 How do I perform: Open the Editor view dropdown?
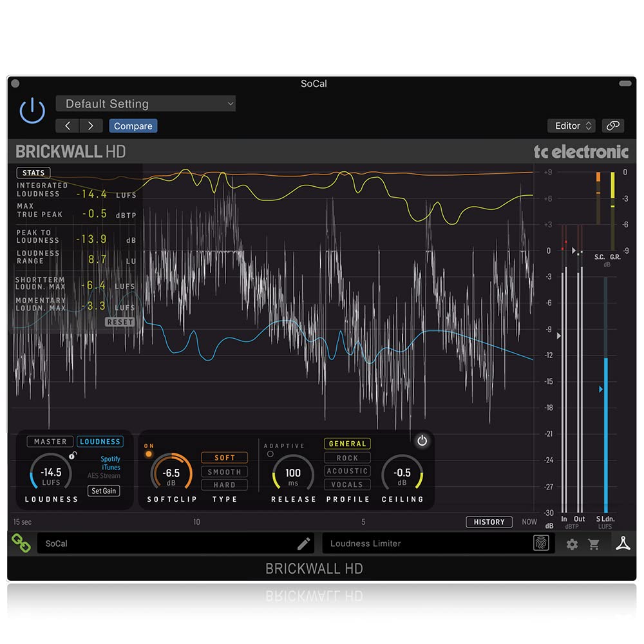click(571, 126)
